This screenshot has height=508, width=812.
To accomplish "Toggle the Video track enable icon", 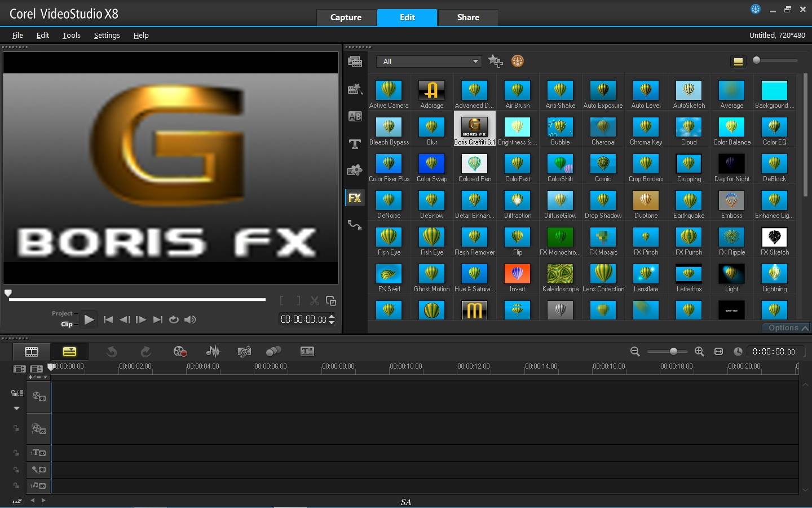I will [x=39, y=397].
